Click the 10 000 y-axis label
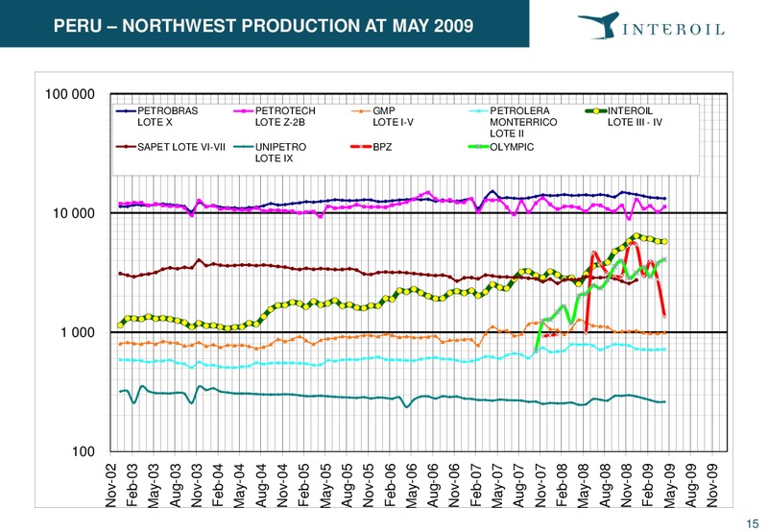The width and height of the screenshot is (768, 532). click(74, 213)
